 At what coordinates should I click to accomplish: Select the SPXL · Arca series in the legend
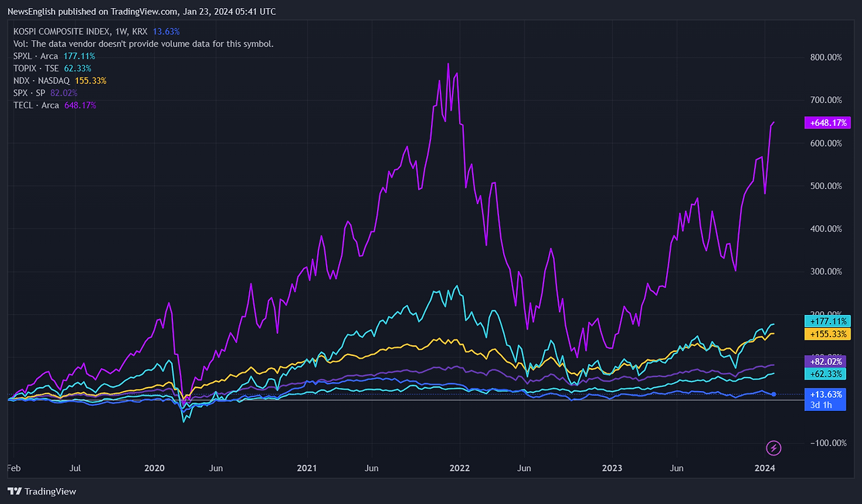(x=34, y=56)
